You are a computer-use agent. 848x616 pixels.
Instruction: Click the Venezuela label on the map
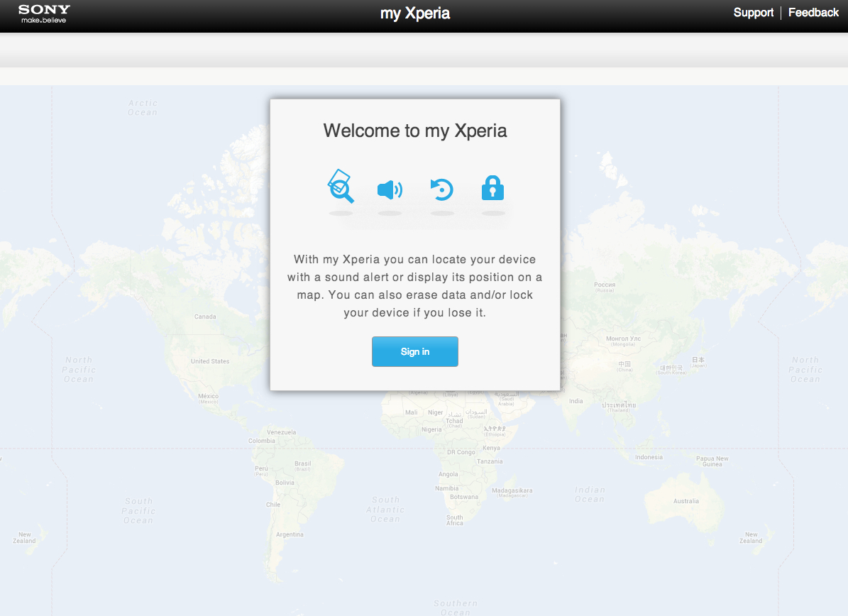click(281, 433)
